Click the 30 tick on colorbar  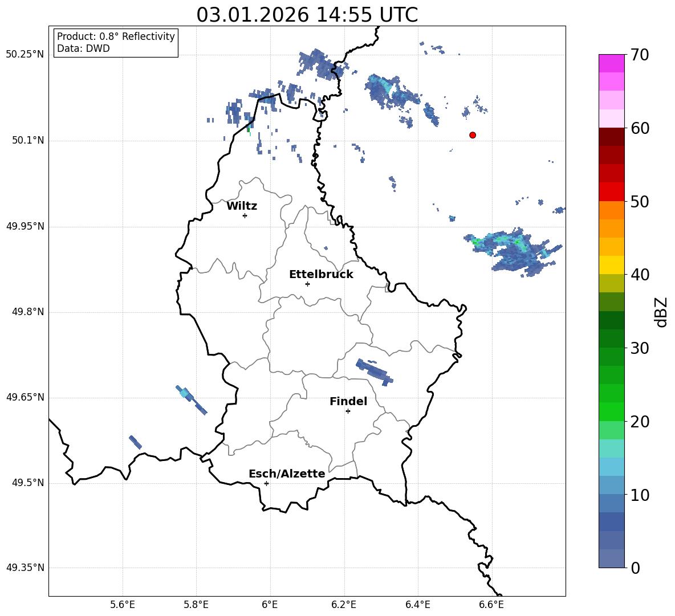tap(640, 348)
